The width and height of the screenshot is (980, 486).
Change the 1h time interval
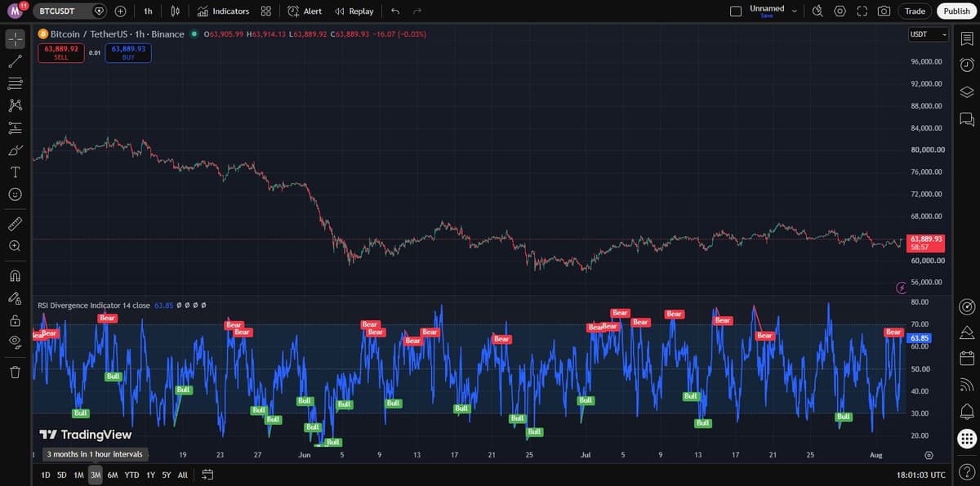(148, 11)
